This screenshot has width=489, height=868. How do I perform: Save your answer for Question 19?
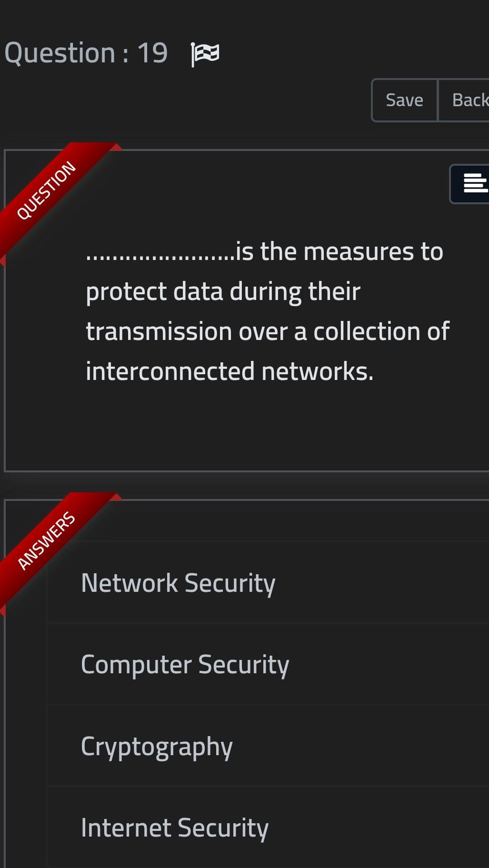(x=404, y=100)
